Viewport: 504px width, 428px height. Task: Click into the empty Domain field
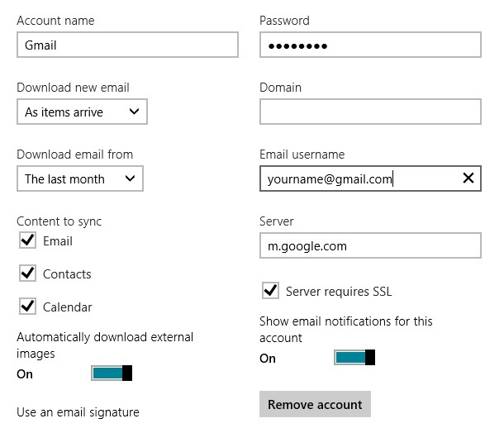point(370,112)
